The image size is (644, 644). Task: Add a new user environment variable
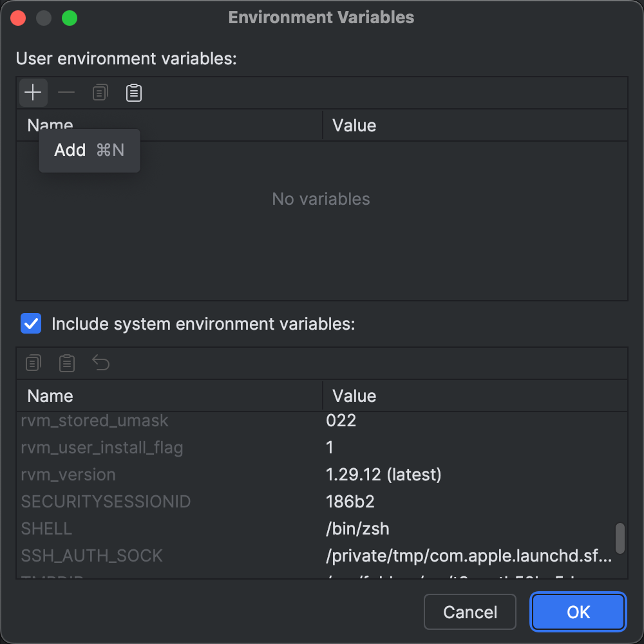pos(32,92)
